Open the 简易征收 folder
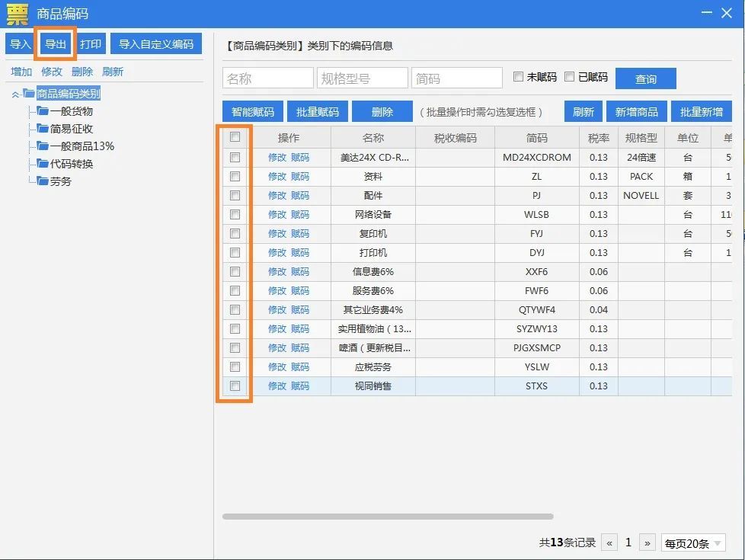Image resolution: width=745 pixels, height=560 pixels. [x=71, y=129]
